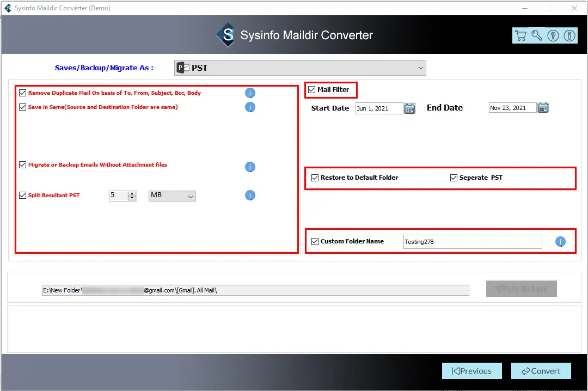The height and width of the screenshot is (391, 588).
Task: Uncheck Remove Duplicate Mail checkbox
Action: click(x=22, y=93)
